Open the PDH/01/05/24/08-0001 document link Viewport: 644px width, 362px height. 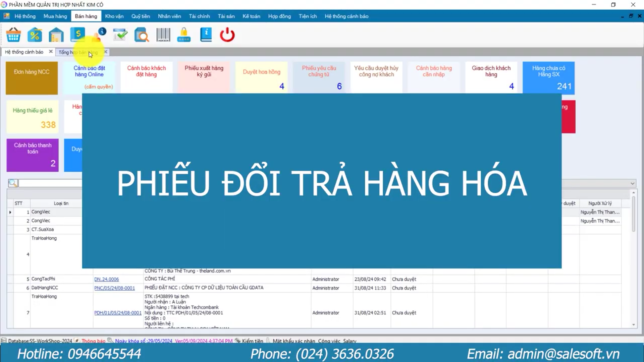118,313
